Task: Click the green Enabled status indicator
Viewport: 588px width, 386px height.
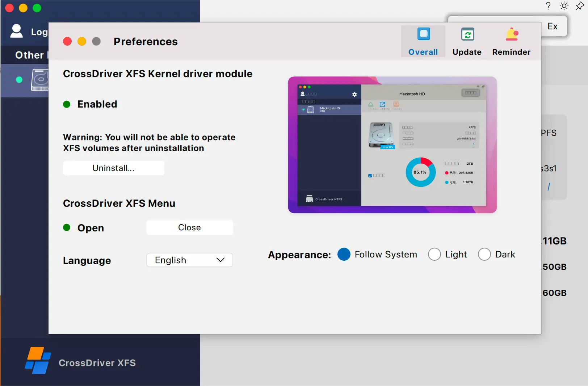Action: pyautogui.click(x=67, y=104)
